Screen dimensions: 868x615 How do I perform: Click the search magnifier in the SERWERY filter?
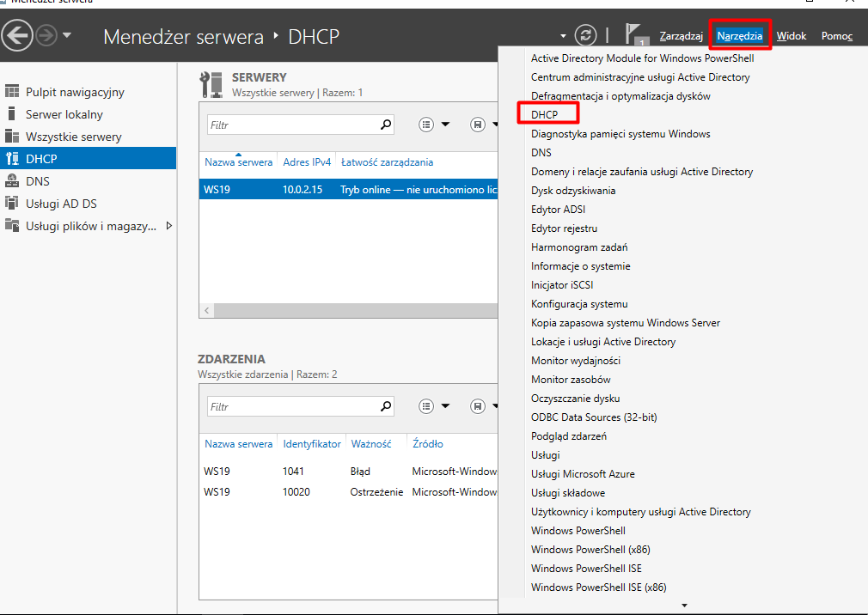coord(386,125)
